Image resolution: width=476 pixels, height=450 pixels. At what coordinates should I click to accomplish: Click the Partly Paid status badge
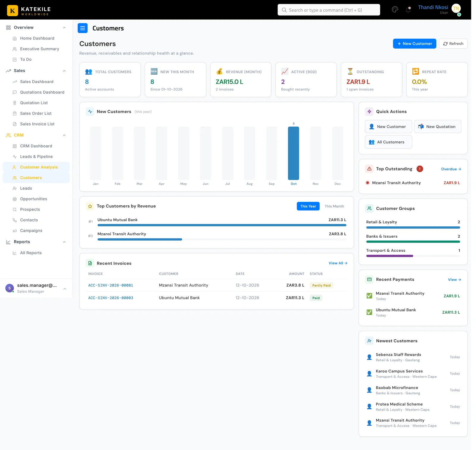(x=321, y=286)
